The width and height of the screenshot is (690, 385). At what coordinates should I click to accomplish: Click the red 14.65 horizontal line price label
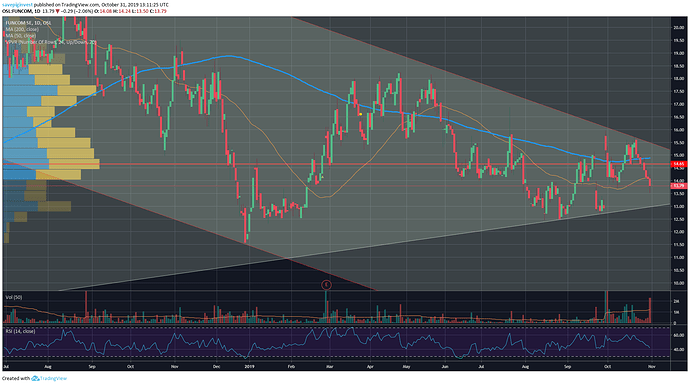click(x=678, y=164)
